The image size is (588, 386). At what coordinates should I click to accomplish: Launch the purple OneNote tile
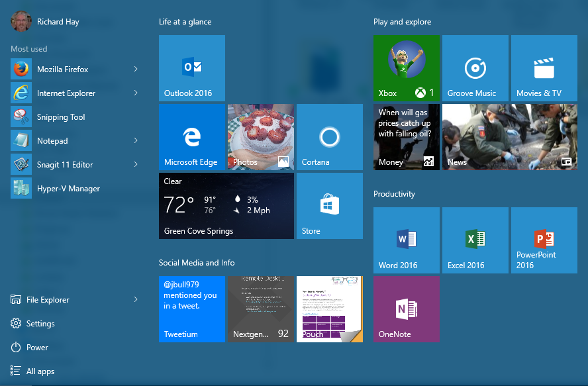[x=406, y=309]
